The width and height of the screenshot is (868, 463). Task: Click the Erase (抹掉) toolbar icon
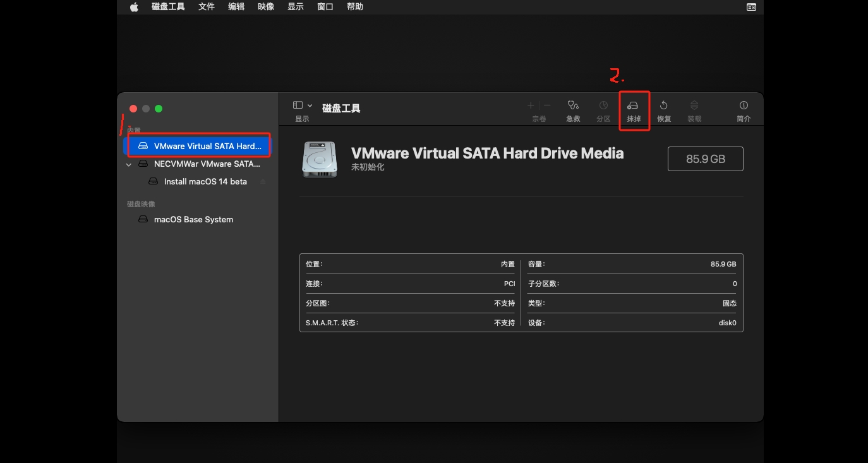pos(633,105)
